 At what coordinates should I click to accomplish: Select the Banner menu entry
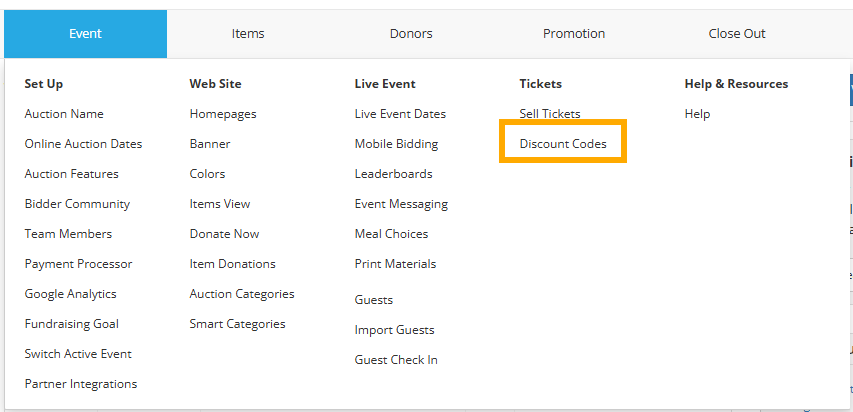[209, 144]
